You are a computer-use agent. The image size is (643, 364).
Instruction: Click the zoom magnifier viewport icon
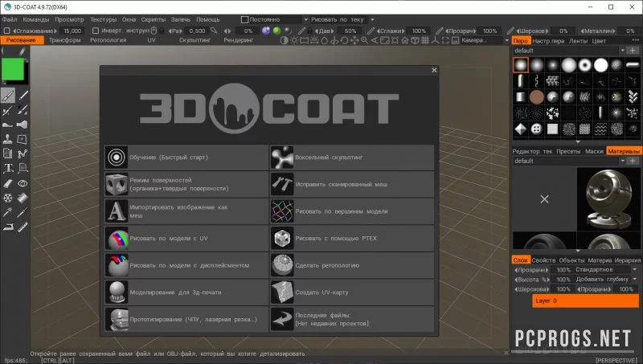[x=364, y=40]
